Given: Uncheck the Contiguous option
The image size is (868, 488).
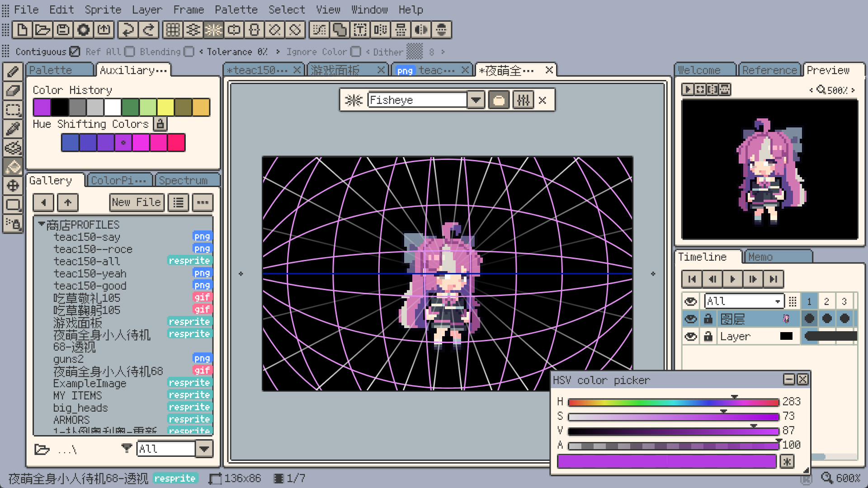Looking at the screenshot, I should coord(74,52).
